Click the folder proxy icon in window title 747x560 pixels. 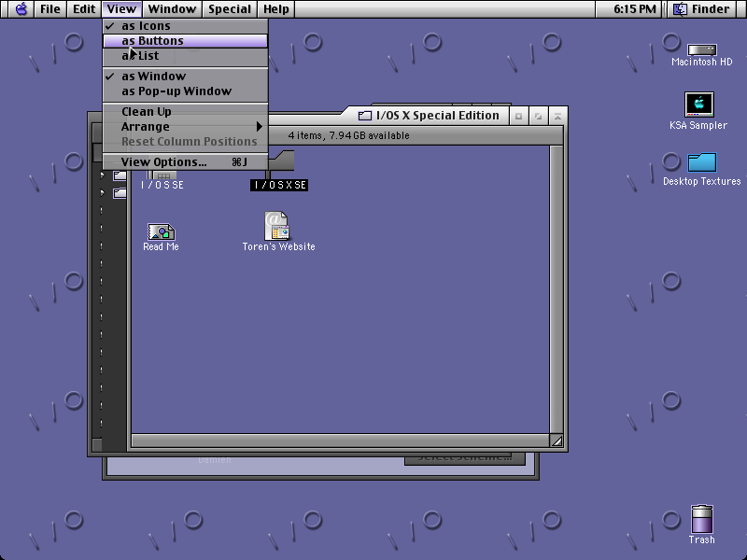point(364,116)
